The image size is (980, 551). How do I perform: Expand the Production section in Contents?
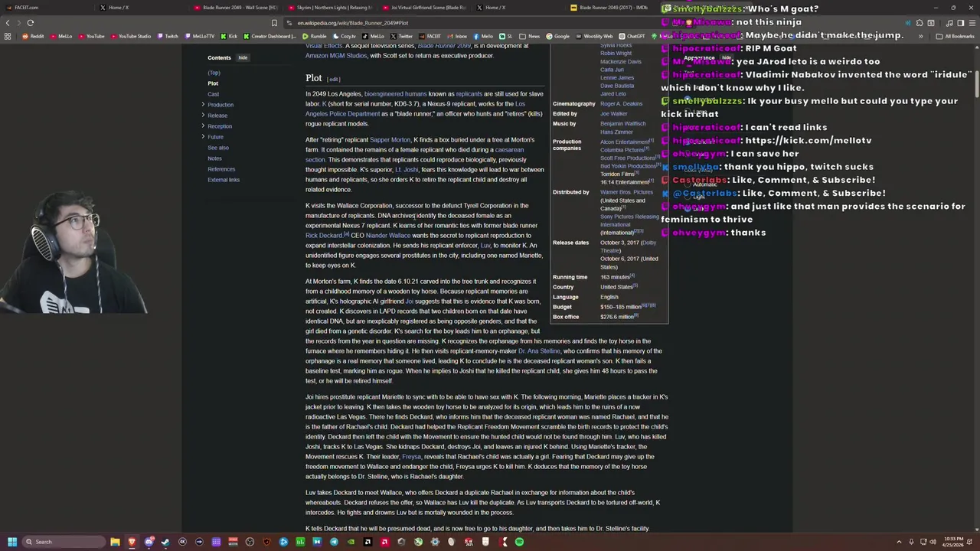[x=203, y=105]
